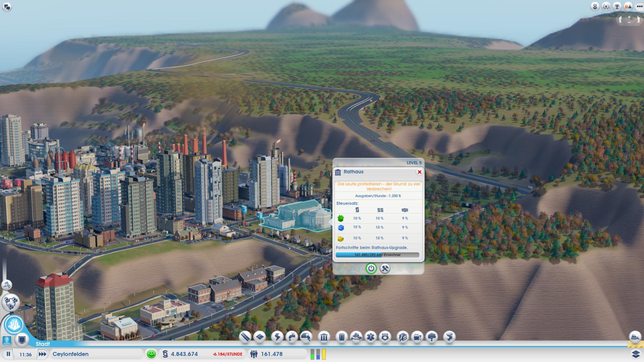Open the region view icon

tap(11, 302)
